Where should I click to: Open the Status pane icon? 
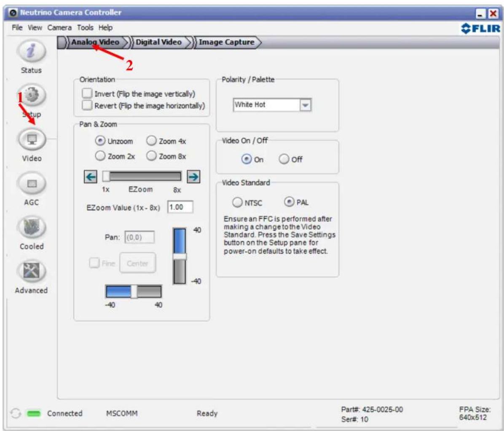pos(31,51)
